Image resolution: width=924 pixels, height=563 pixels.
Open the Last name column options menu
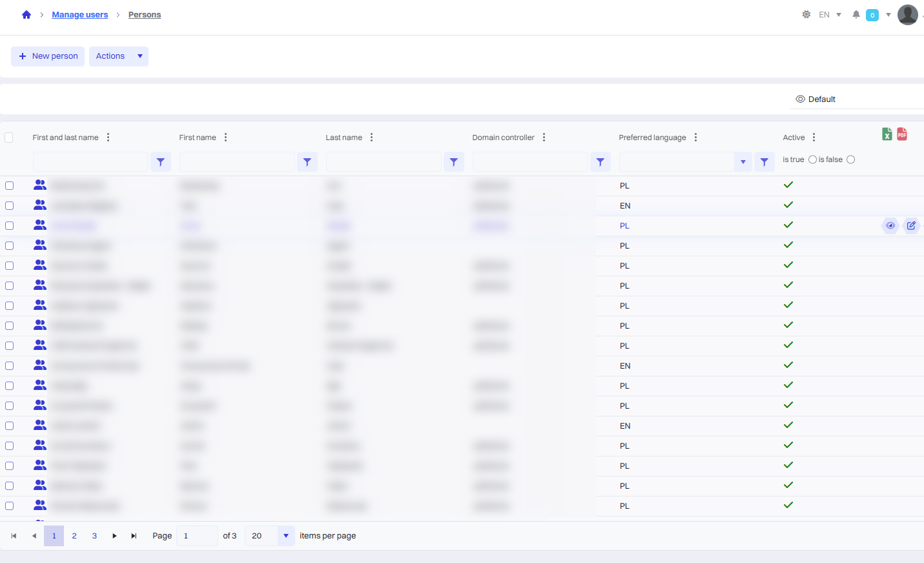coord(372,138)
